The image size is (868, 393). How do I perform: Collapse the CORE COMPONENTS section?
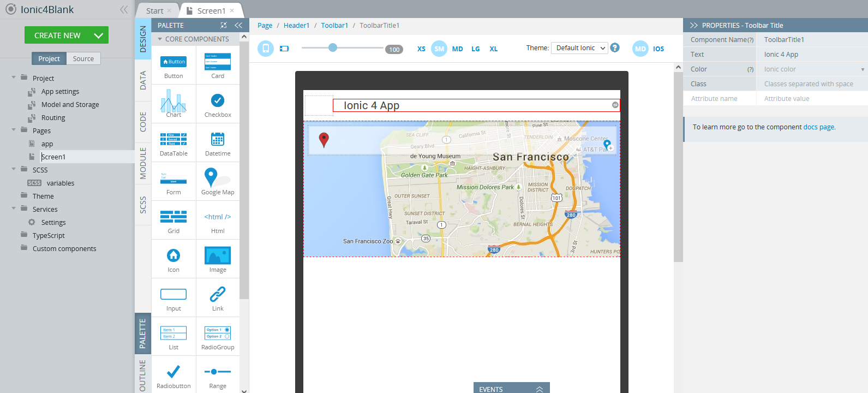160,39
